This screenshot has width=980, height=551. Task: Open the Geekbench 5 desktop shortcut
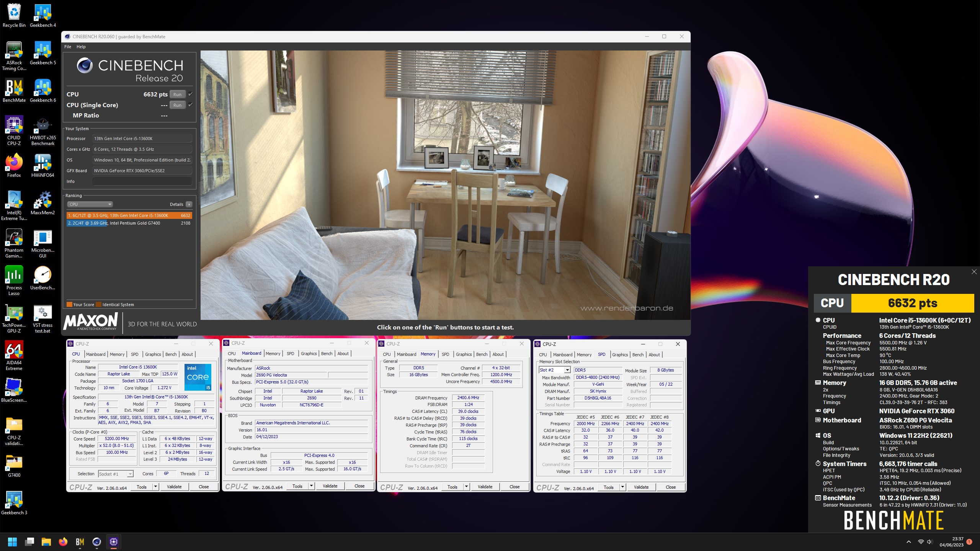click(43, 53)
